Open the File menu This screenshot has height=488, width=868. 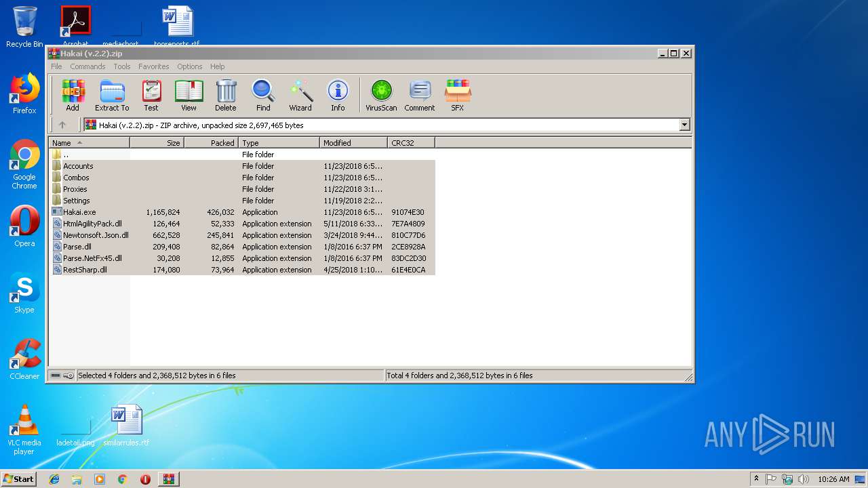(x=56, y=66)
